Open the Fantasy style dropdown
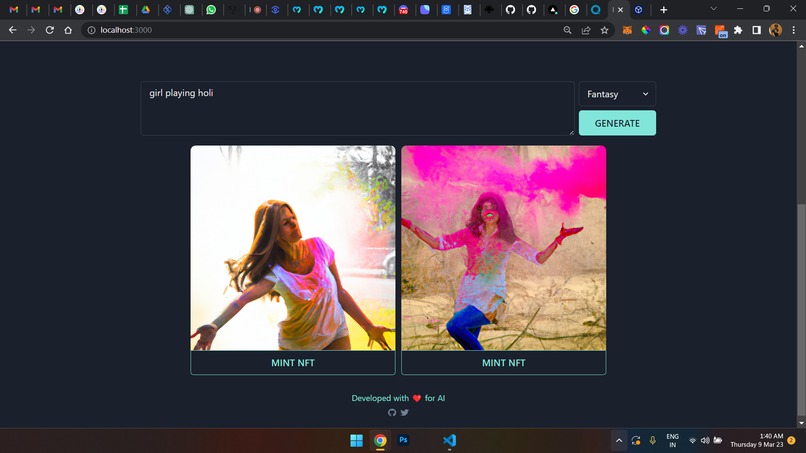 617,94
